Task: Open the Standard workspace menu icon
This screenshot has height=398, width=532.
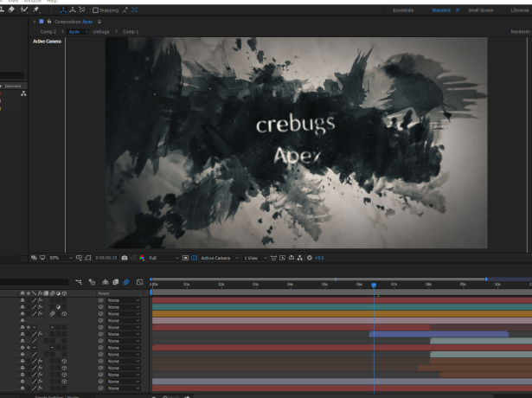Action: tap(458, 10)
